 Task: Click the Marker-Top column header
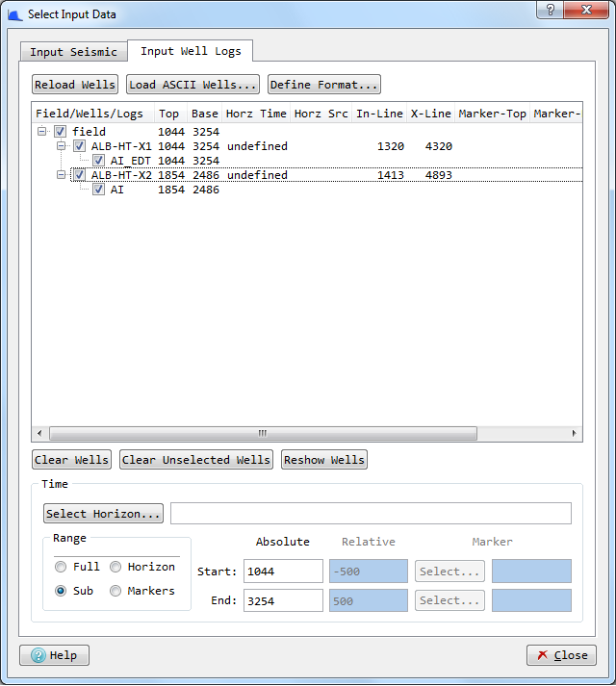coord(492,114)
